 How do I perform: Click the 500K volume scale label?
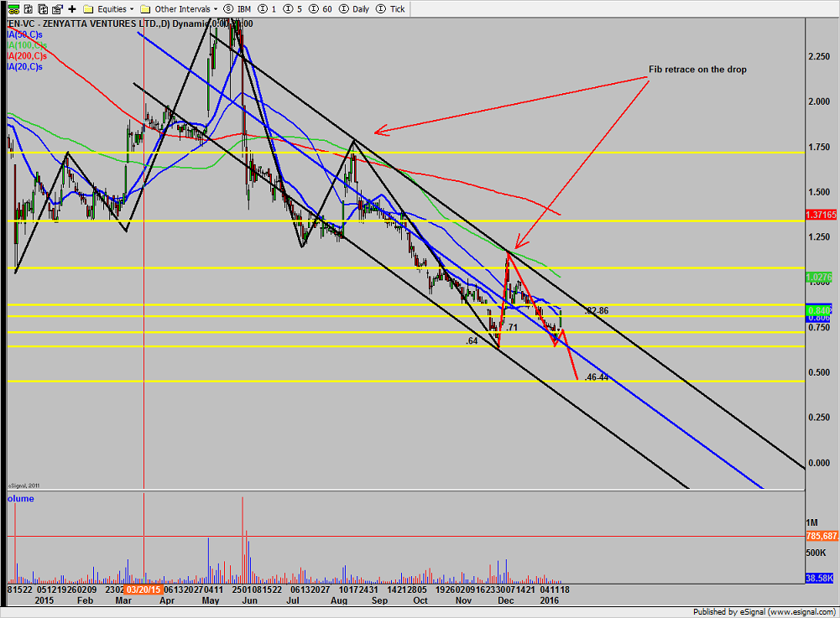[x=816, y=552]
